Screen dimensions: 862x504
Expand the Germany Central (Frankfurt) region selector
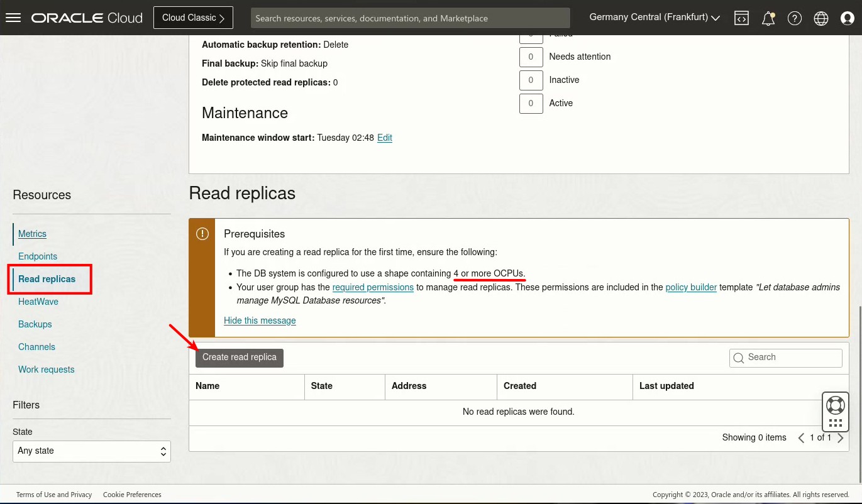click(654, 17)
